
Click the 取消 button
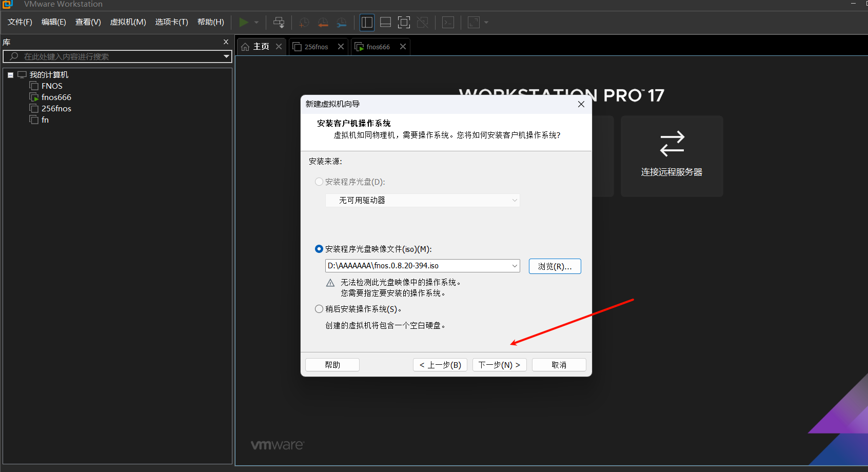(559, 365)
